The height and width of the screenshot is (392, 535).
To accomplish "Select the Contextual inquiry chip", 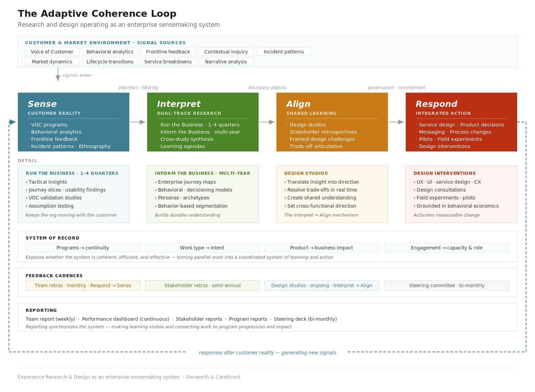I will [226, 52].
